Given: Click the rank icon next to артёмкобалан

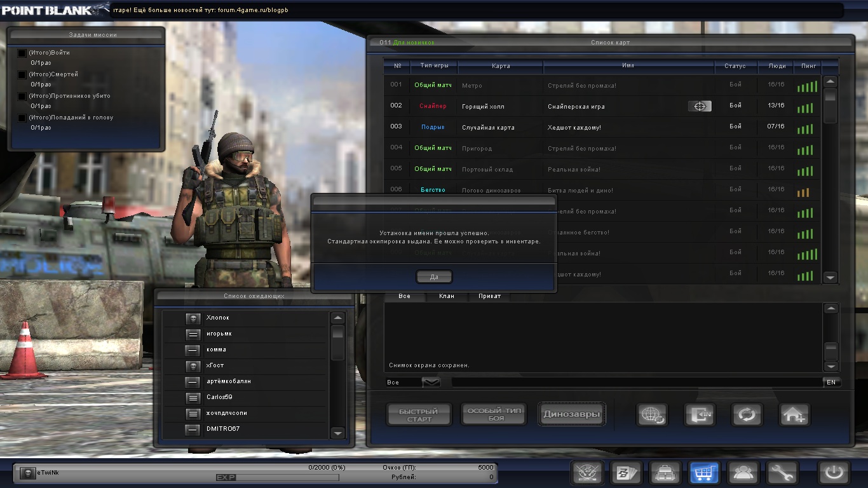Looking at the screenshot, I should tap(193, 382).
